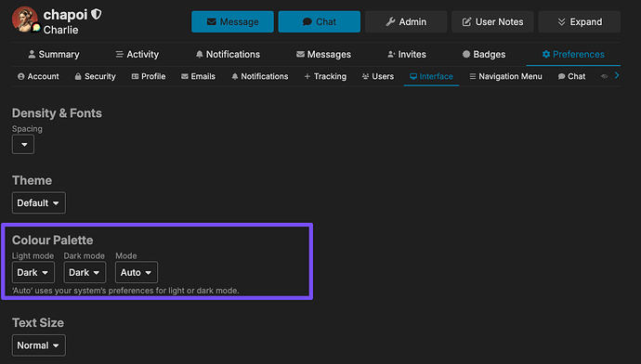Open the Notifications preferences sub-tab
641x364 pixels.
pos(259,76)
